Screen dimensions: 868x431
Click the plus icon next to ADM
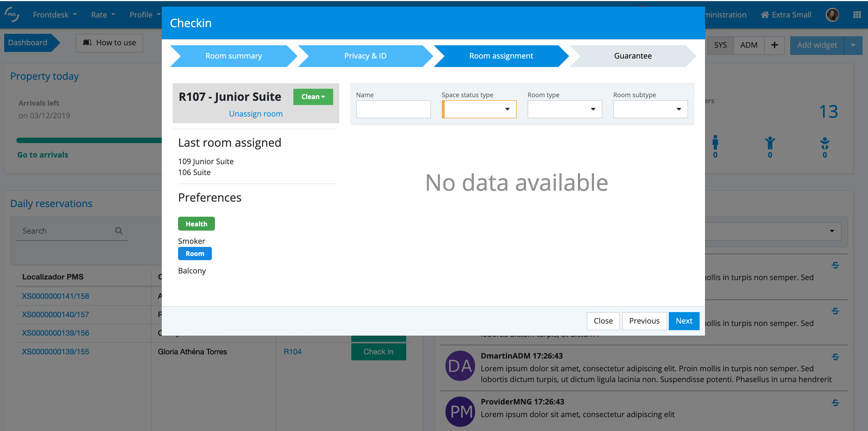tap(774, 45)
